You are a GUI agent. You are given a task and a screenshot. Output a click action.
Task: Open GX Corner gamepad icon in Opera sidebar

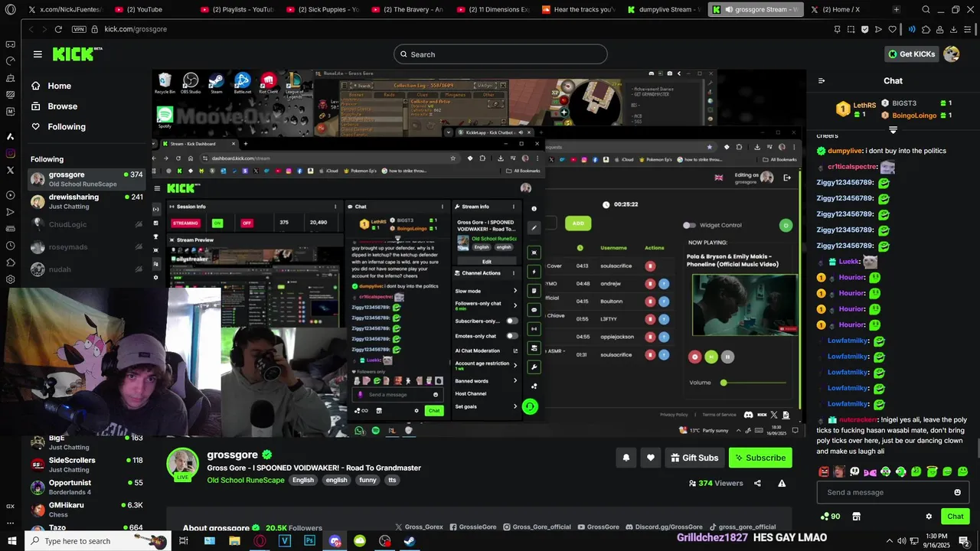[10, 44]
